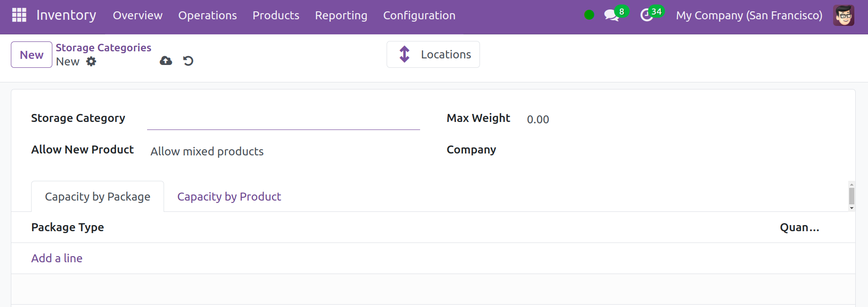
Task: Open the activities clock icon
Action: click(647, 15)
